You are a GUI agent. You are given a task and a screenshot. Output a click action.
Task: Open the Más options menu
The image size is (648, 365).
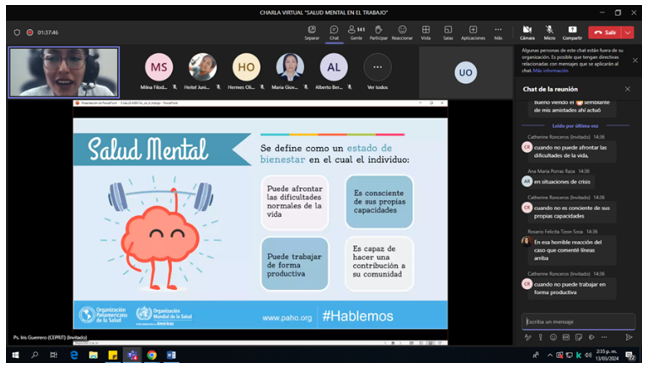coord(498,33)
